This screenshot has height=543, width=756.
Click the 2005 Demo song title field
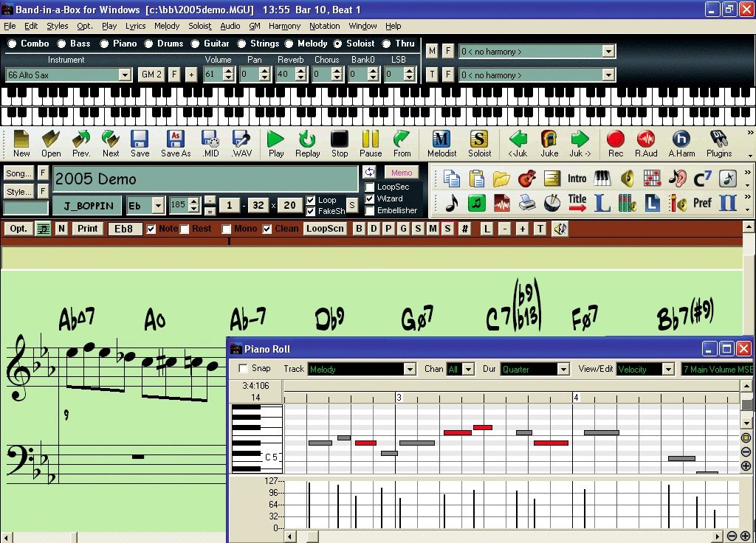pyautogui.click(x=205, y=179)
